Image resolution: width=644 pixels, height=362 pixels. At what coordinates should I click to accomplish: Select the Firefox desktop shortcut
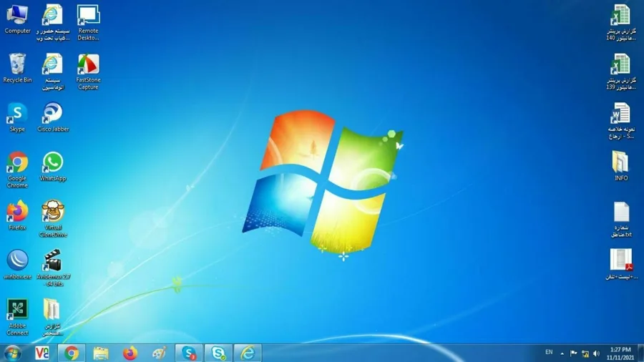click(x=17, y=215)
